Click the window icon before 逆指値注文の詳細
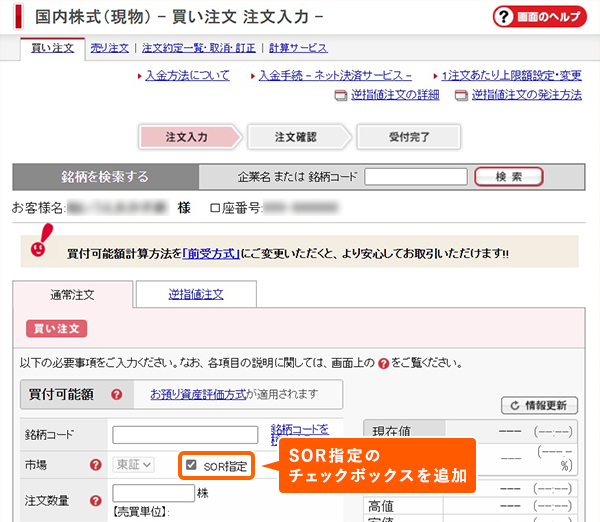Viewport: 600px width, 522px height. coord(342,96)
